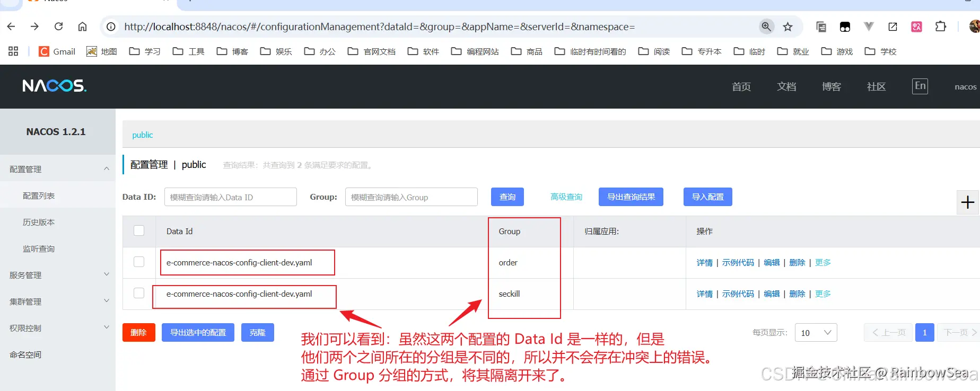Open the 商品 bookmark folder
Screen dimensions: 980x391
(527, 51)
